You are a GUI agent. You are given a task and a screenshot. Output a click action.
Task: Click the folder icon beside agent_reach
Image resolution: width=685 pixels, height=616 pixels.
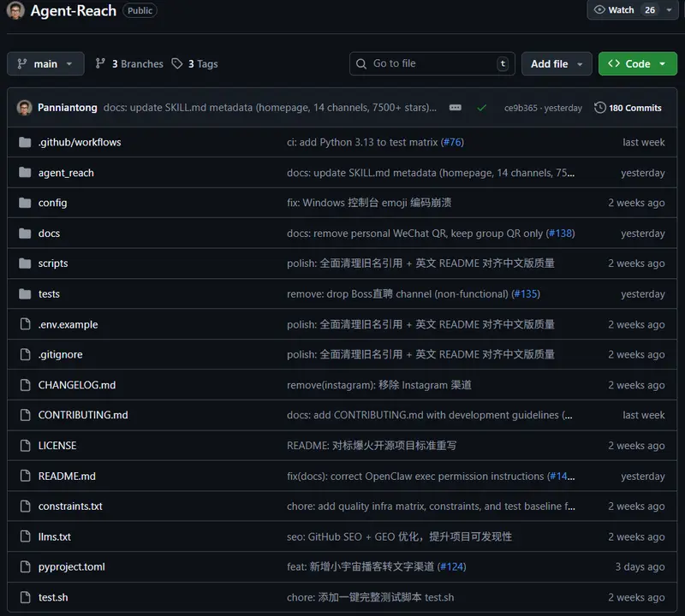point(24,173)
